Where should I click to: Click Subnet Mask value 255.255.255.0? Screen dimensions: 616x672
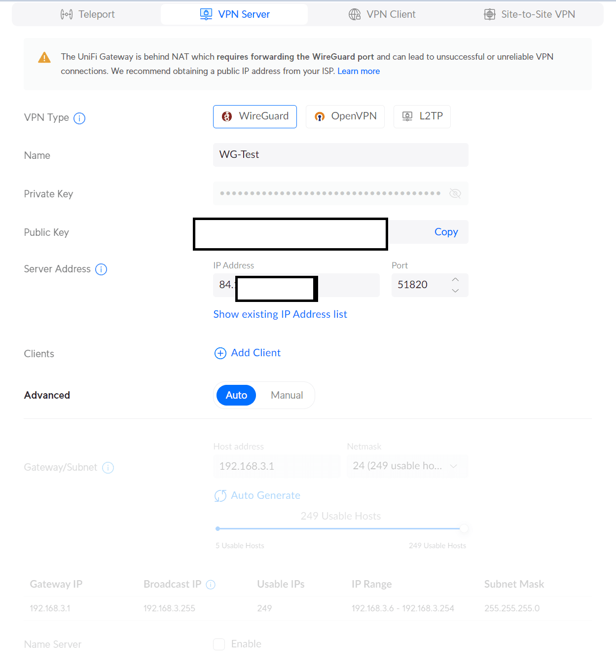pos(512,608)
